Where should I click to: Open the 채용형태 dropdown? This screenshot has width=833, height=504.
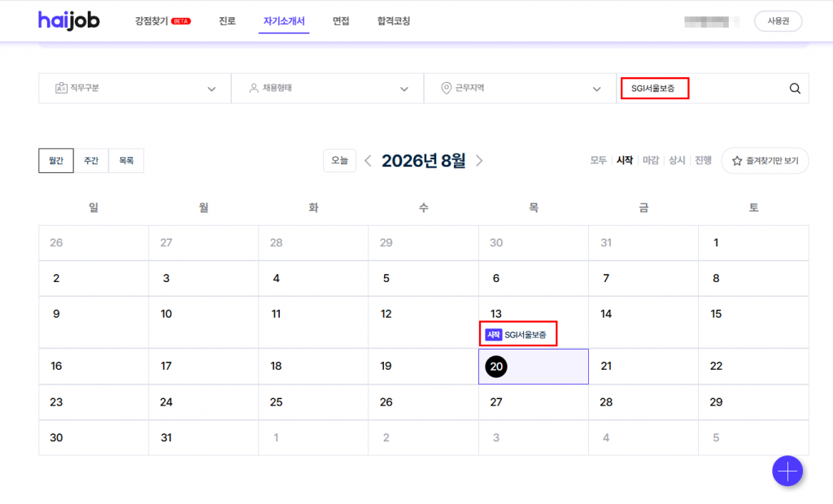pyautogui.click(x=327, y=88)
